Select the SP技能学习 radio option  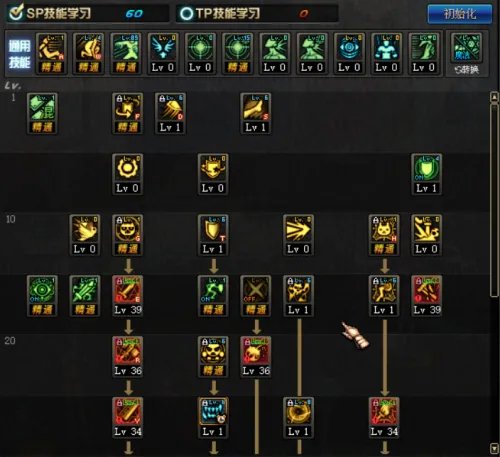(x=16, y=13)
